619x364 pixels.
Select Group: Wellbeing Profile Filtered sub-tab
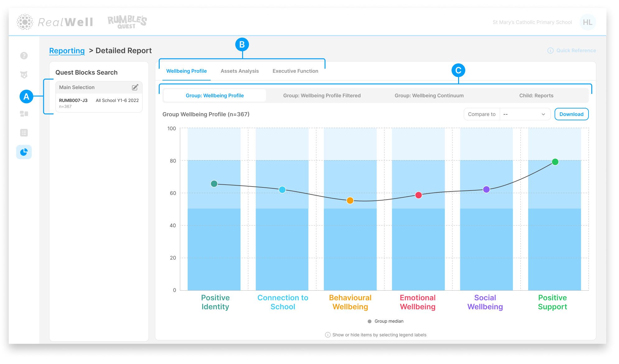322,95
